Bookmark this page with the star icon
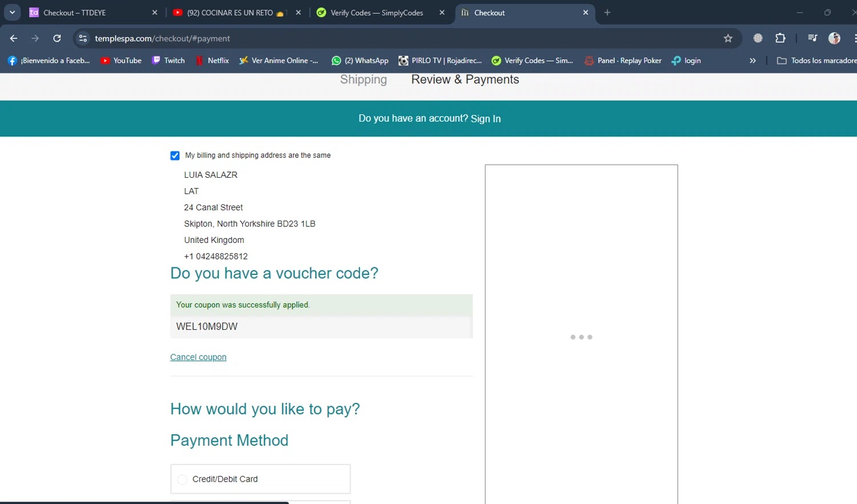The height and width of the screenshot is (504, 857). pos(728,38)
